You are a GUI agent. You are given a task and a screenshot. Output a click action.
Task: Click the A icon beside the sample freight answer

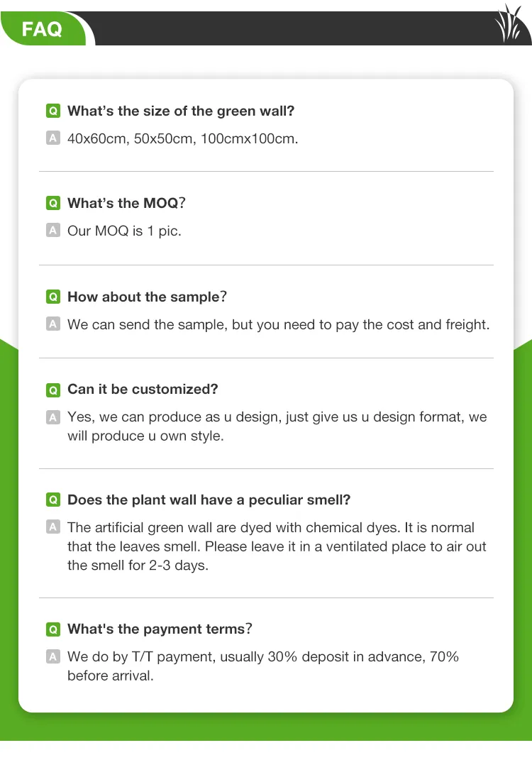coord(53,324)
